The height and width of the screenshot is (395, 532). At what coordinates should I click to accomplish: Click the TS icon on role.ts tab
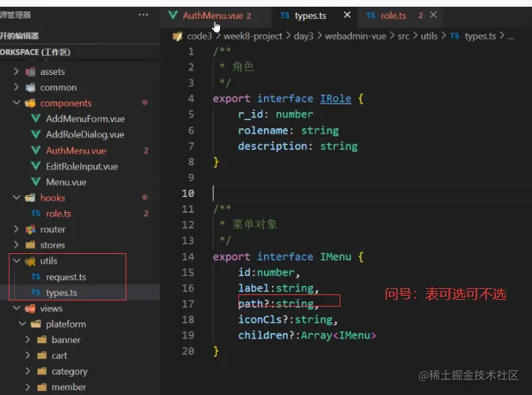(x=371, y=16)
